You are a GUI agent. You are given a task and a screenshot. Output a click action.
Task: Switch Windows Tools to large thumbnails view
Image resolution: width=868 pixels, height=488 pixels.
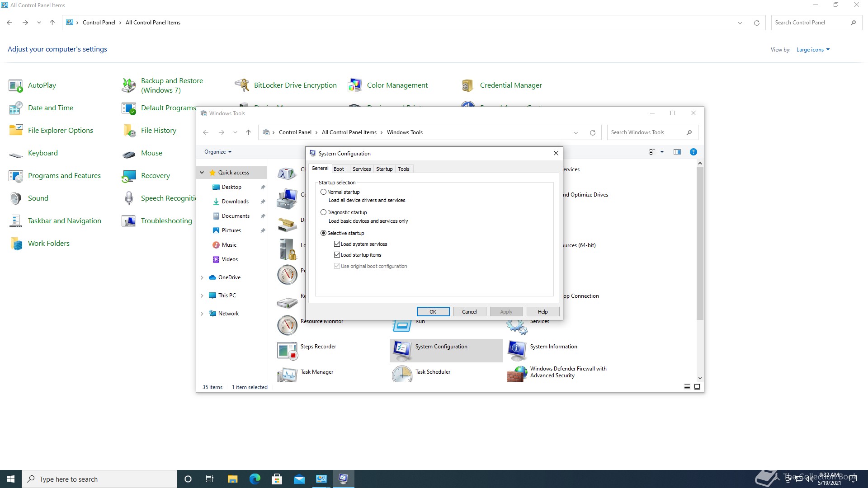(697, 387)
